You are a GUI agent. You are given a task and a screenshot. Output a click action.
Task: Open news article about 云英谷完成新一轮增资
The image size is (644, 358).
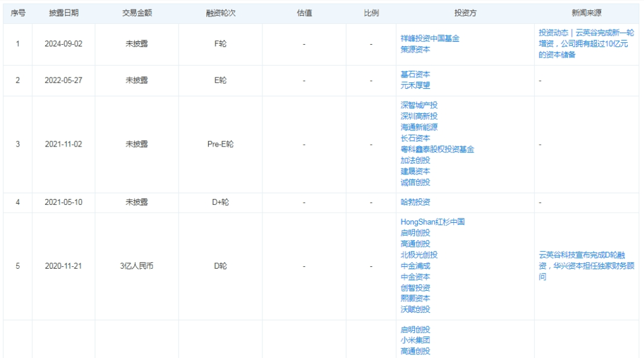point(586,44)
